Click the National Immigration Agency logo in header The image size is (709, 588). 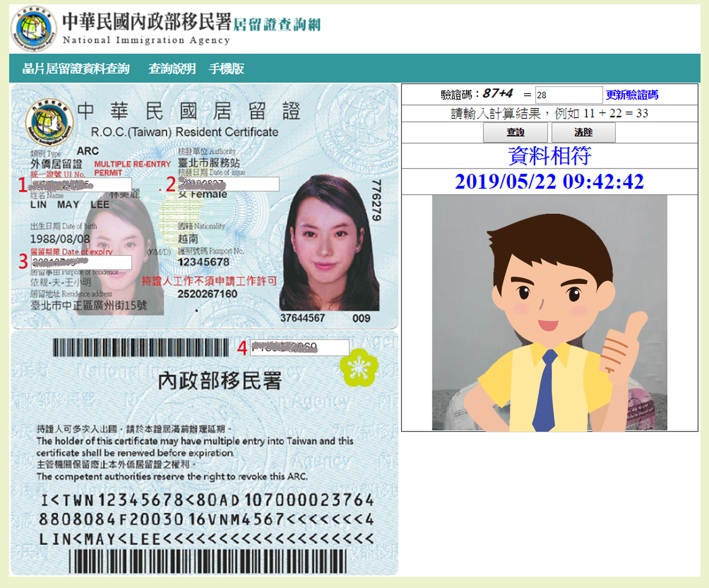coord(33,29)
